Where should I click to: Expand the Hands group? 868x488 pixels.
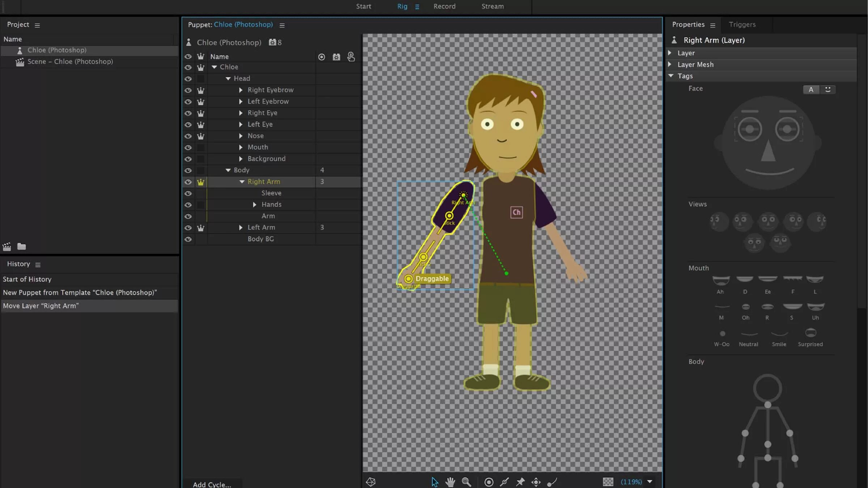click(255, 205)
